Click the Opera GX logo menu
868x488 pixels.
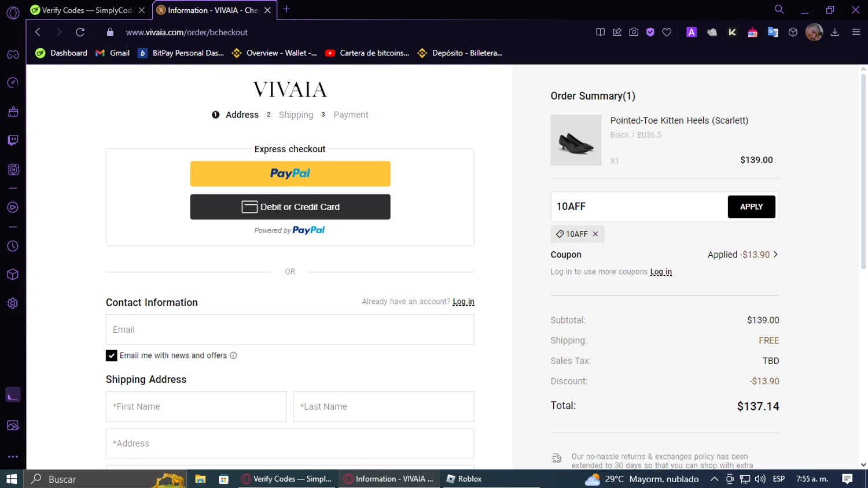[13, 12]
